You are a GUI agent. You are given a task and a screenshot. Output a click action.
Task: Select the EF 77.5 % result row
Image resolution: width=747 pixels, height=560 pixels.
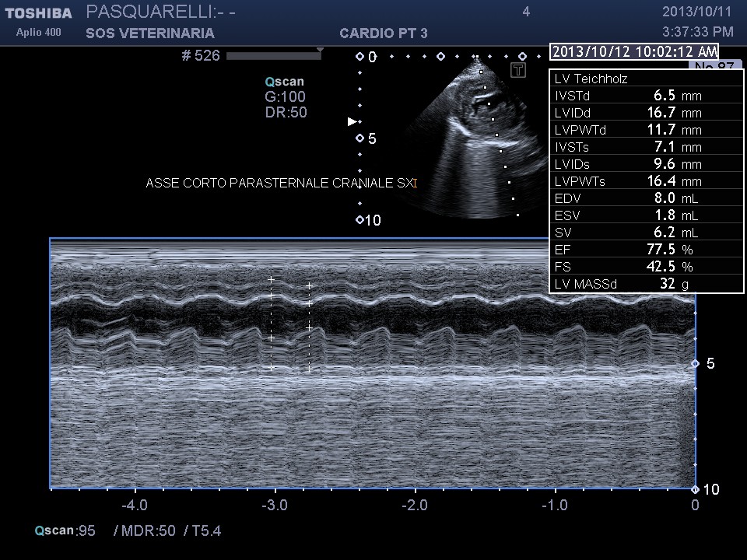point(646,250)
